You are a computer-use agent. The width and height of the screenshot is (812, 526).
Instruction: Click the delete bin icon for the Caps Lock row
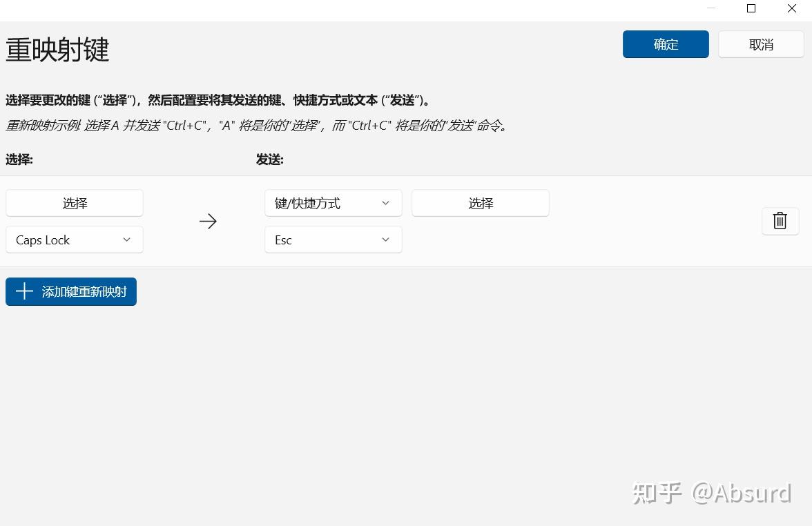click(780, 221)
